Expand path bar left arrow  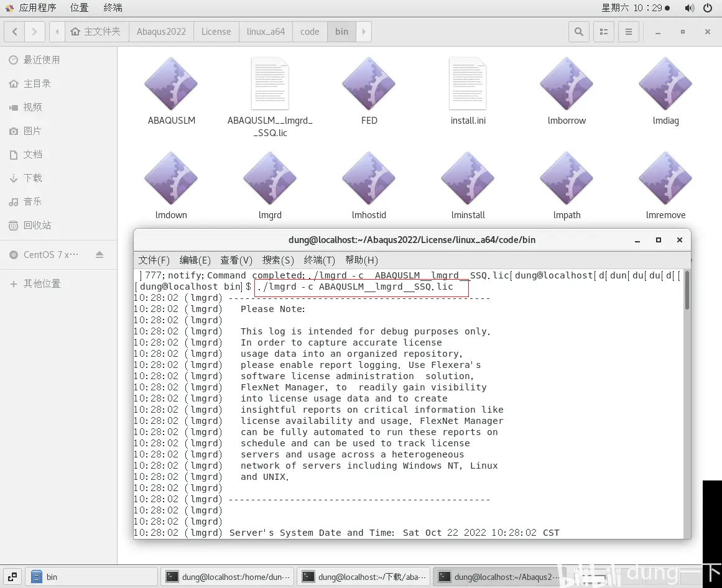click(x=57, y=32)
